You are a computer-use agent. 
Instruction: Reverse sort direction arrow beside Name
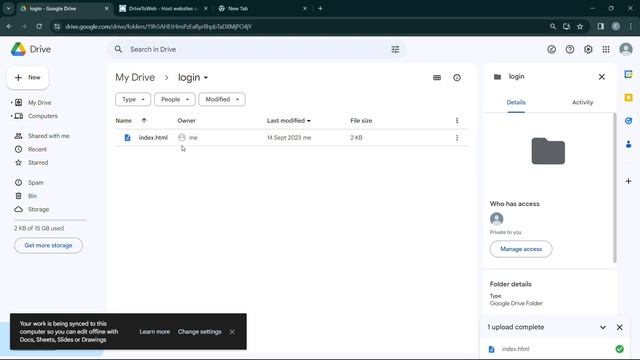(144, 120)
